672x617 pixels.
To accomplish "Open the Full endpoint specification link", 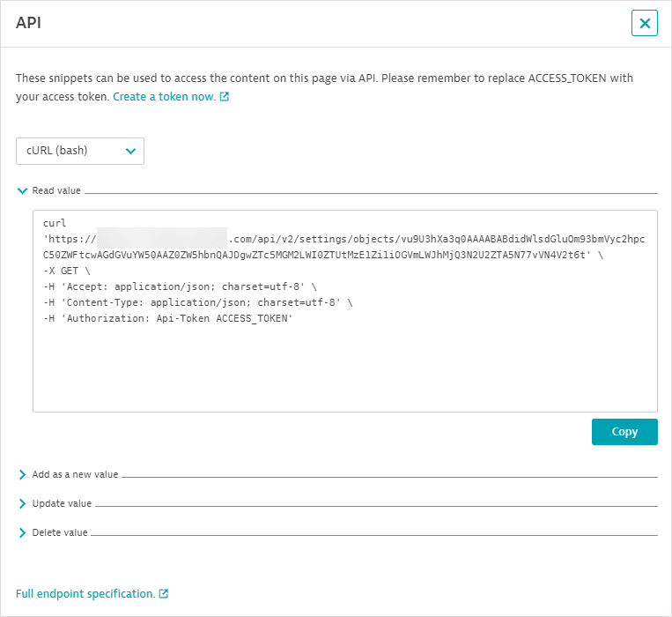I will (85, 594).
